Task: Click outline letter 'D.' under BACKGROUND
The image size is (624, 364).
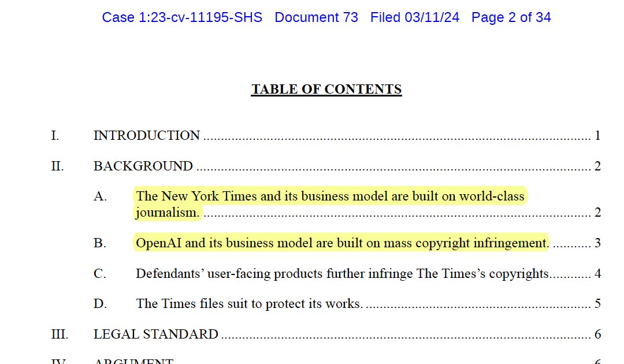Action: click(x=101, y=304)
